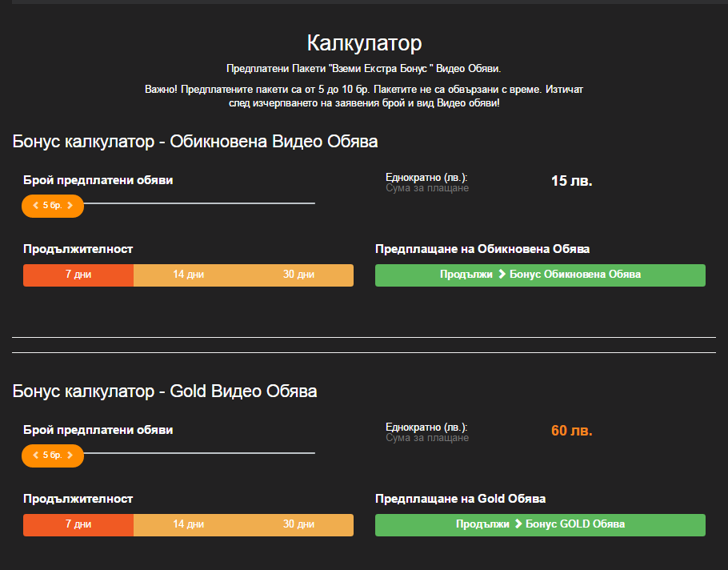728x570 pixels.
Task: Choose 14 дни duration for ordinary video ad
Action: (188, 275)
